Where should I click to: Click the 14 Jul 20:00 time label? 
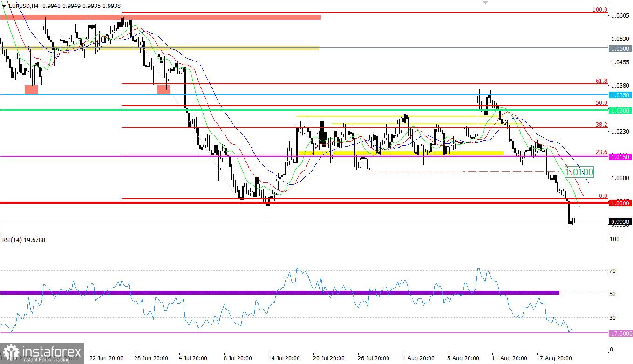pos(285,358)
